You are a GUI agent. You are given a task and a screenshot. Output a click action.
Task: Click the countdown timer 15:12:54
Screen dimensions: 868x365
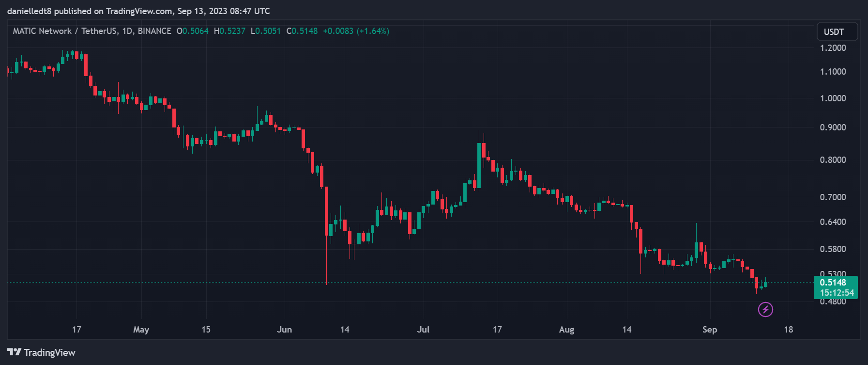click(837, 293)
